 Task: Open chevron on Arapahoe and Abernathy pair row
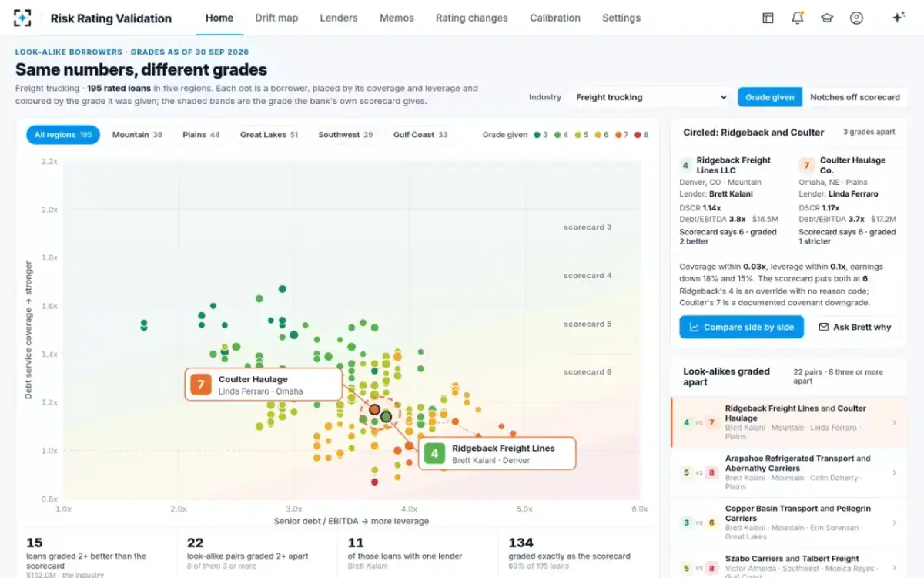[894, 472]
